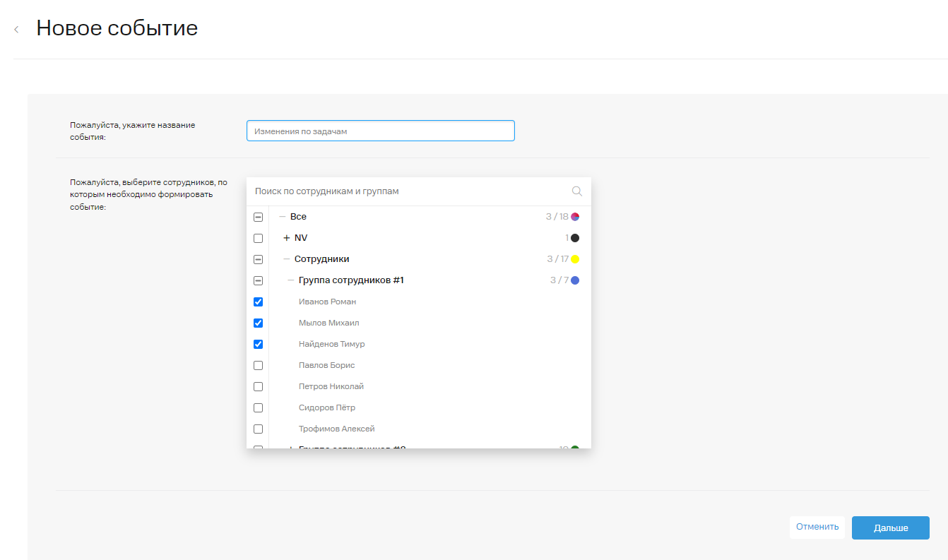Collapse the Сотрудники tree node
The height and width of the screenshot is (560, 948).
(x=286, y=259)
